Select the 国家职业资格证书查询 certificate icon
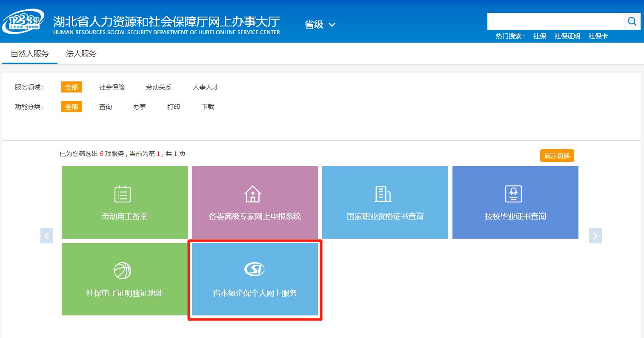The width and height of the screenshot is (644, 338). [383, 194]
